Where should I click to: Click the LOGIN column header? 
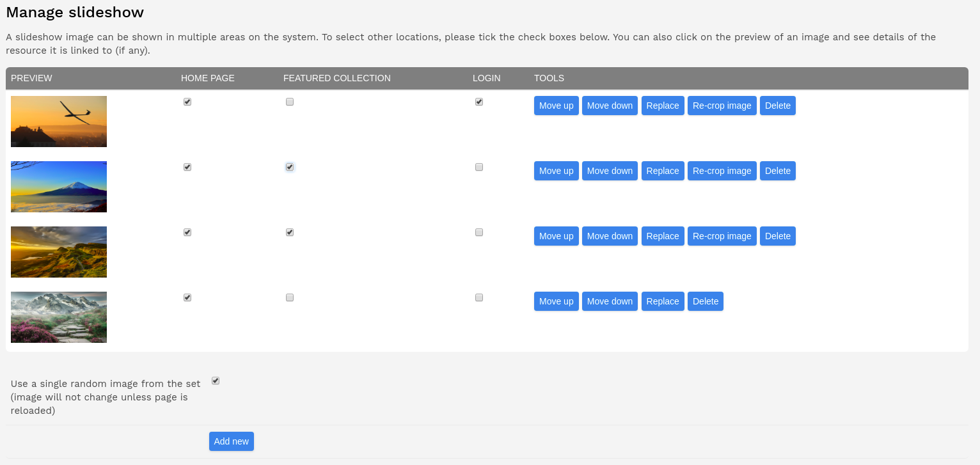487,78
